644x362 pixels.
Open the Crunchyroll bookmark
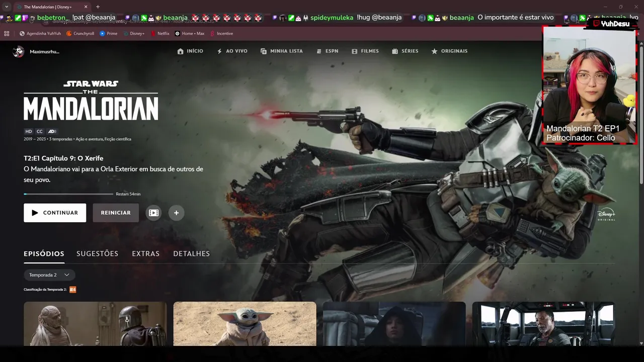[80, 34]
